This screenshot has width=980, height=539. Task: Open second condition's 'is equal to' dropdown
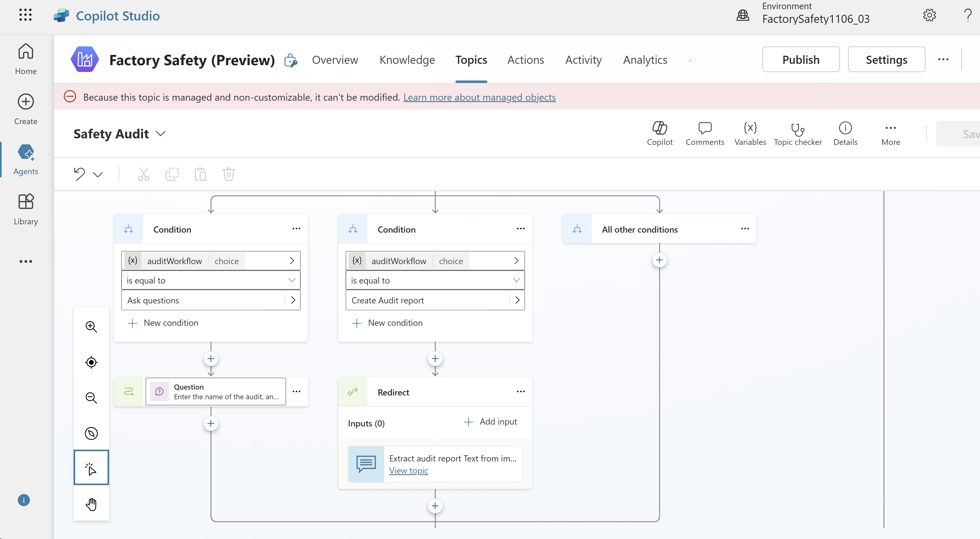(x=435, y=280)
